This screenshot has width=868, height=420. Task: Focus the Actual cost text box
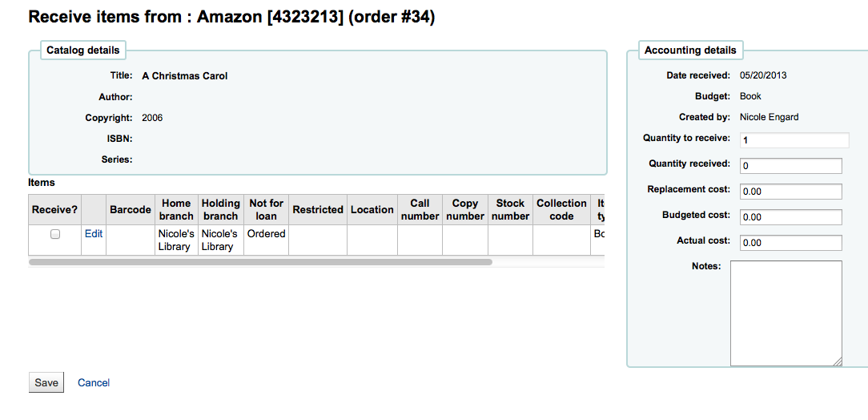pyautogui.click(x=790, y=243)
